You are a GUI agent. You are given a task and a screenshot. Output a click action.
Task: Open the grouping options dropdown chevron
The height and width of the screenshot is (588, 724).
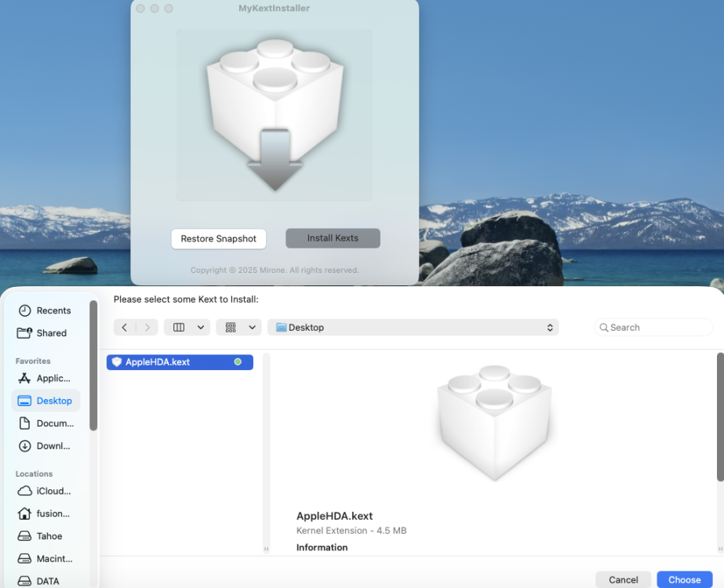252,327
